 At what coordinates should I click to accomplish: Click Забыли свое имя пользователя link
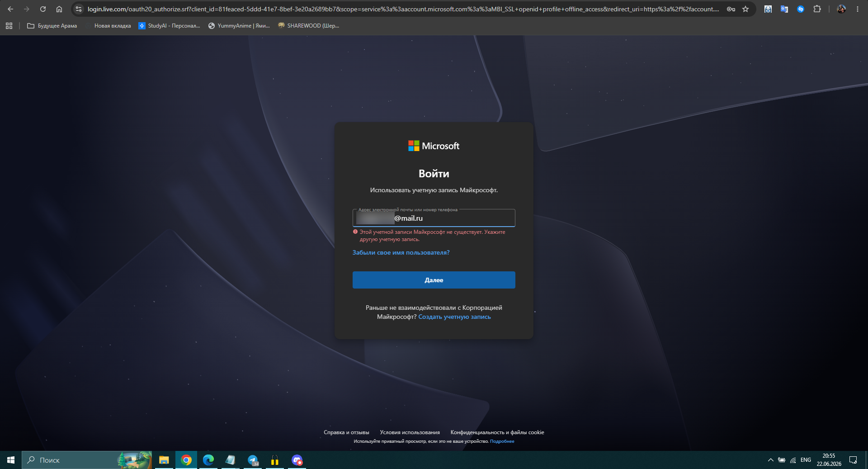[x=401, y=252]
